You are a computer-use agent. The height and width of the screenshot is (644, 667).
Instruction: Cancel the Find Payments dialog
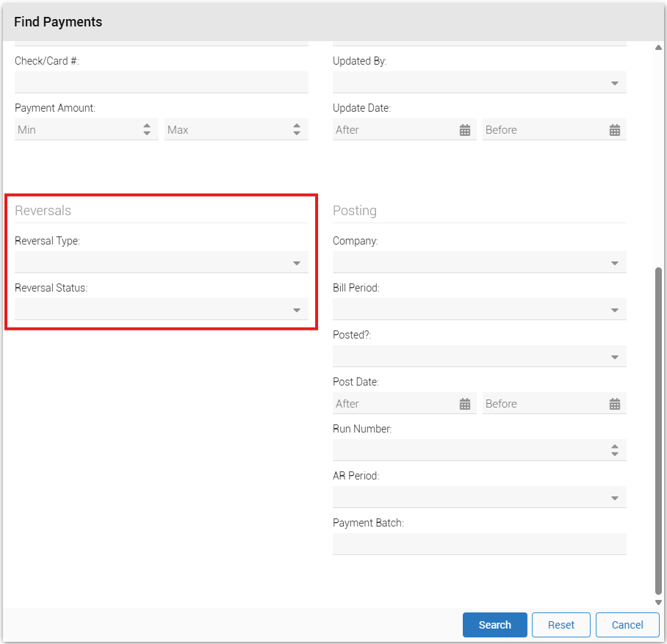627,625
